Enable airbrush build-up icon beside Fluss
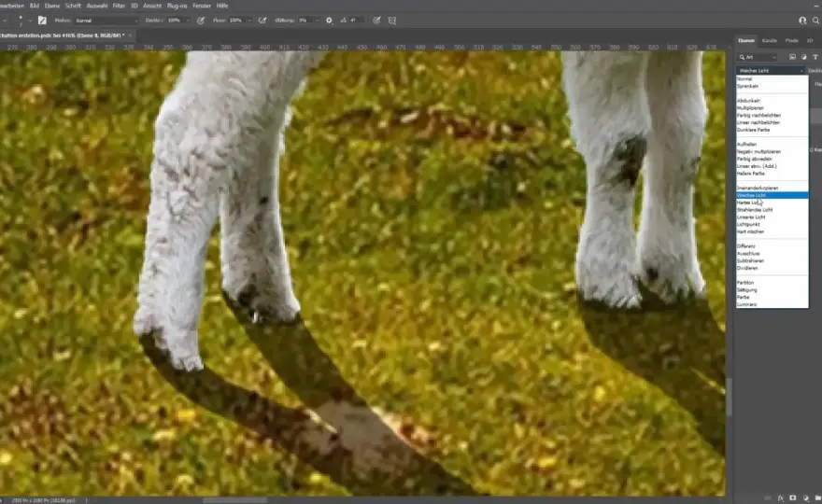The image size is (822, 504). click(x=262, y=21)
